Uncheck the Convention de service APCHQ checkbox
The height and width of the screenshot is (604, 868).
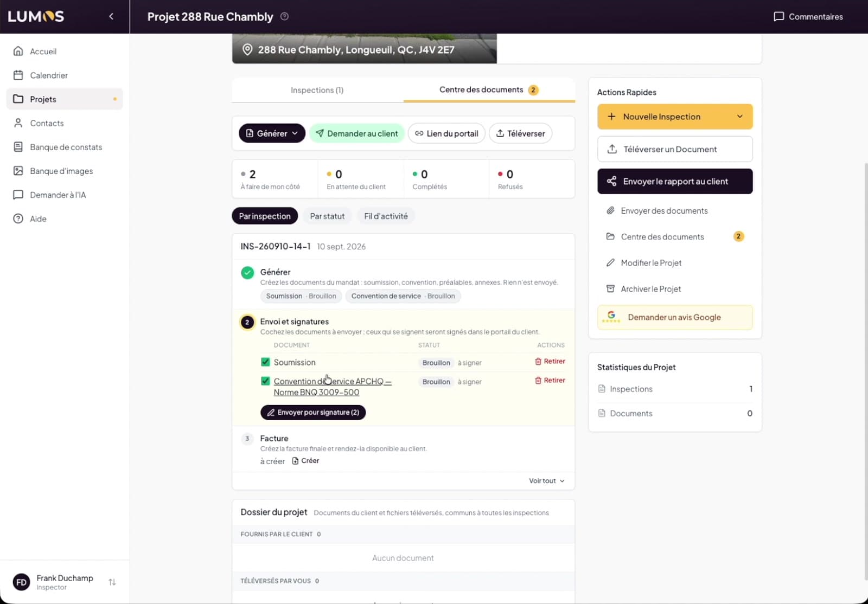coord(265,381)
